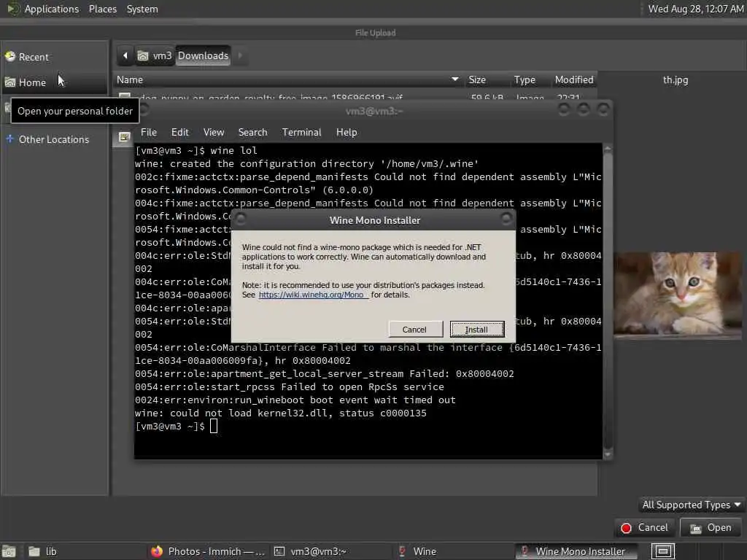Click the vm3 path bar button
The width and height of the screenshot is (747, 560).
point(155,55)
